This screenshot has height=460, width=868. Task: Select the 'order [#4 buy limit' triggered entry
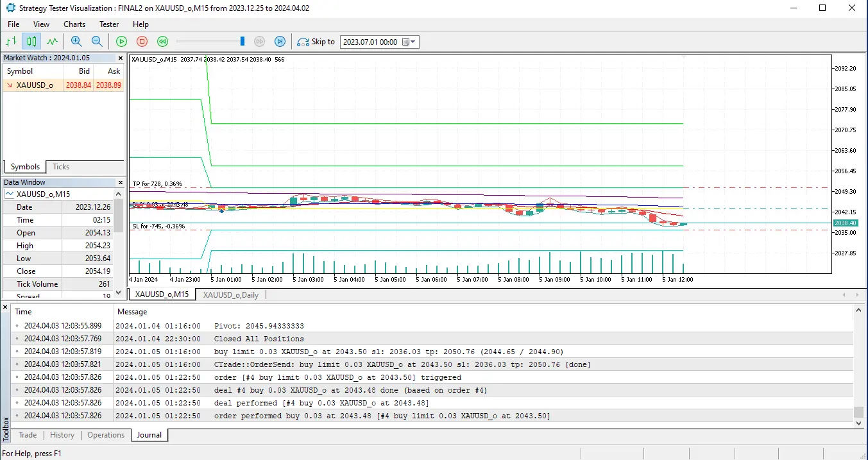433,377
